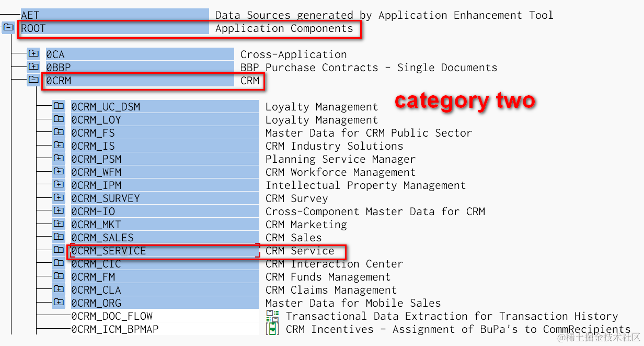644x346 pixels.
Task: Expand the 0CRM-IO folder icon
Action: click(x=59, y=211)
